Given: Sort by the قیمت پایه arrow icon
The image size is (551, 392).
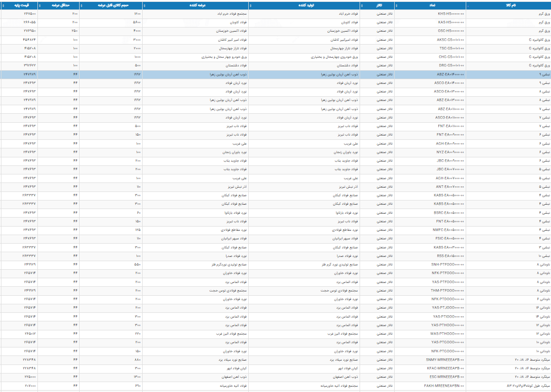Looking at the screenshot, I should click(3, 6).
